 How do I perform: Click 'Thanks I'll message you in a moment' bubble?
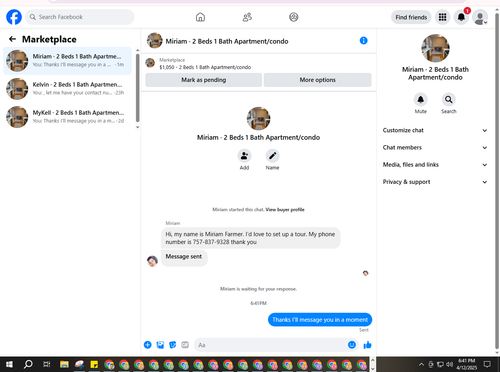pyautogui.click(x=320, y=320)
